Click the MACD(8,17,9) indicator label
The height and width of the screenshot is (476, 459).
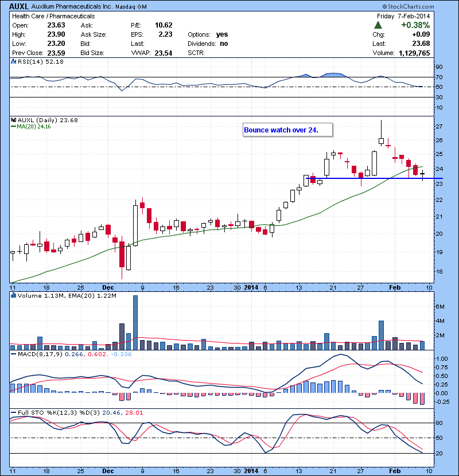pos(40,354)
